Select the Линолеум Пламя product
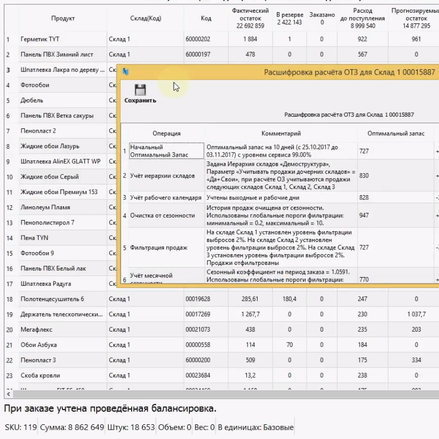This screenshot has height=439, width=439. [45, 207]
